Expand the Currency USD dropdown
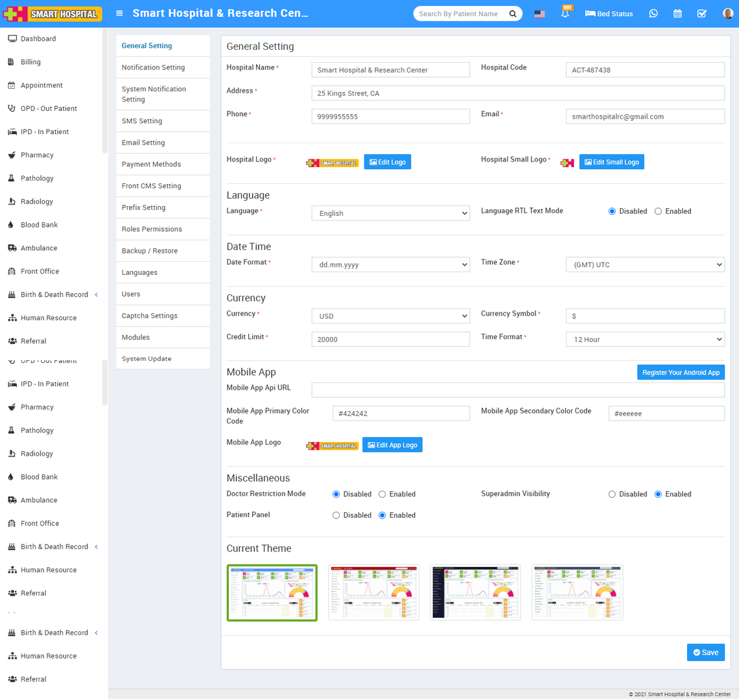This screenshot has width=739, height=700. click(391, 316)
